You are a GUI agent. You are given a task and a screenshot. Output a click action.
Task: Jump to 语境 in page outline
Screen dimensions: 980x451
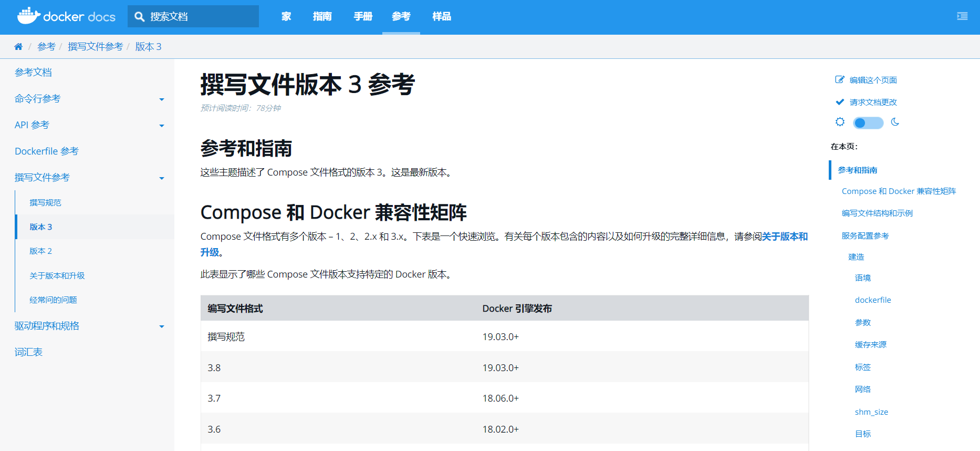click(x=863, y=278)
